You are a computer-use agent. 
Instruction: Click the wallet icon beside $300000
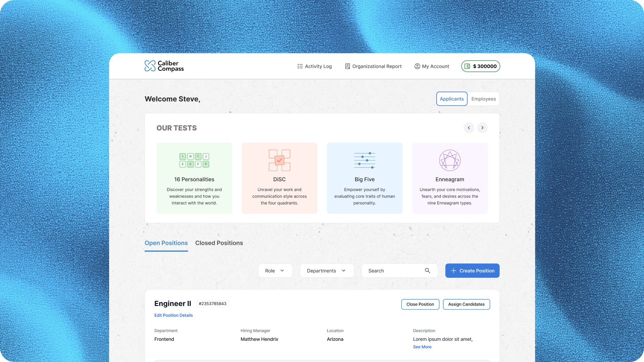click(467, 66)
